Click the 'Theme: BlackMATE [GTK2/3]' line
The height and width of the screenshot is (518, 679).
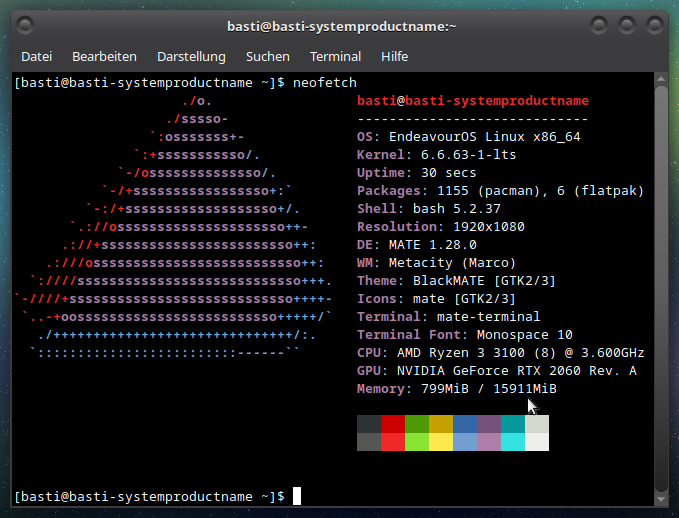coord(456,281)
